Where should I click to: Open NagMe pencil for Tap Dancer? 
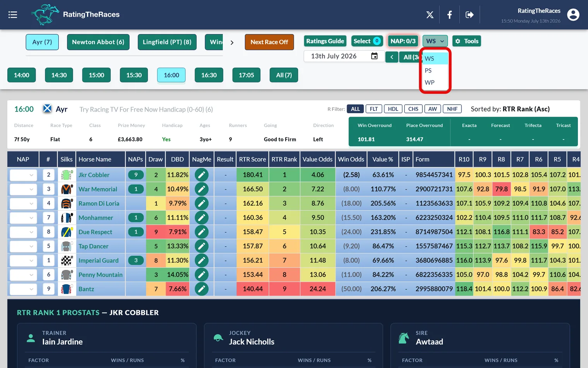tap(202, 246)
